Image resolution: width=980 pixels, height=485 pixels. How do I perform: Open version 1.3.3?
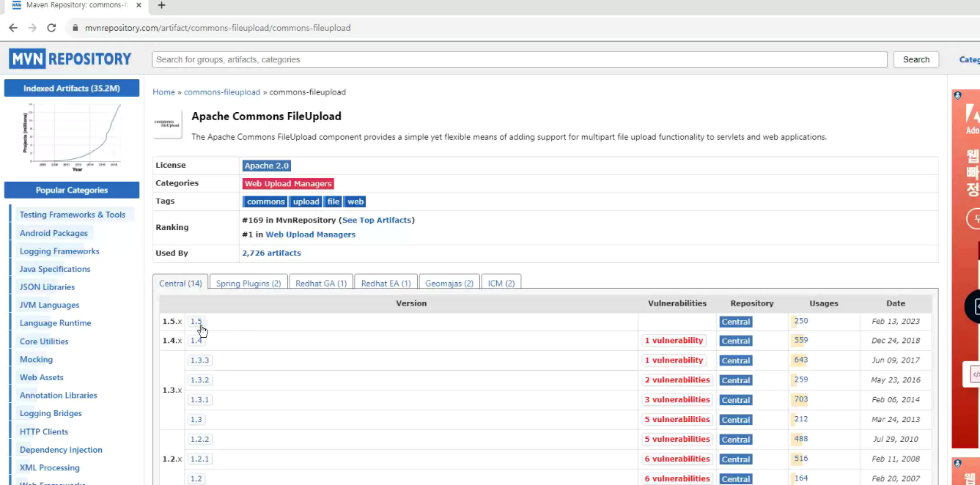(199, 360)
